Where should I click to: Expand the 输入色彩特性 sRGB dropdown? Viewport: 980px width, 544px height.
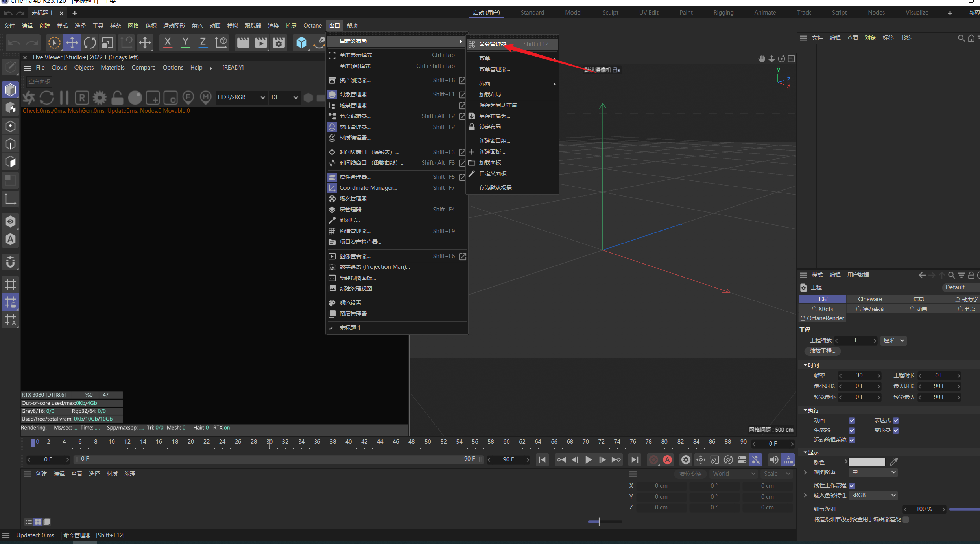coord(873,495)
